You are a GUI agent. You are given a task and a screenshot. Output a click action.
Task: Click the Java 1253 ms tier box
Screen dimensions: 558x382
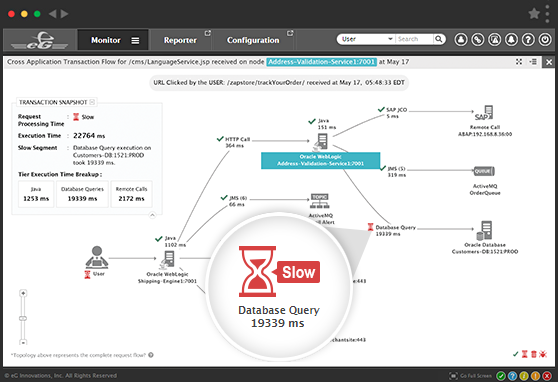coord(36,194)
